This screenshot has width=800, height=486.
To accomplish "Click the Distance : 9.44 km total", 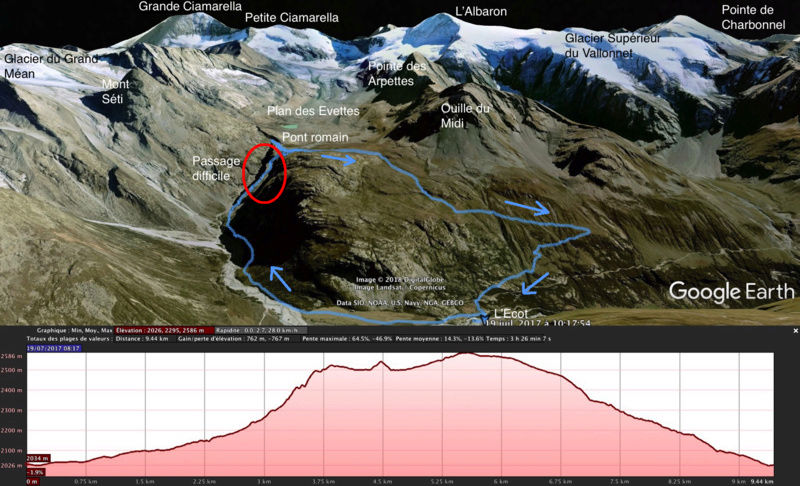I will coord(142,339).
